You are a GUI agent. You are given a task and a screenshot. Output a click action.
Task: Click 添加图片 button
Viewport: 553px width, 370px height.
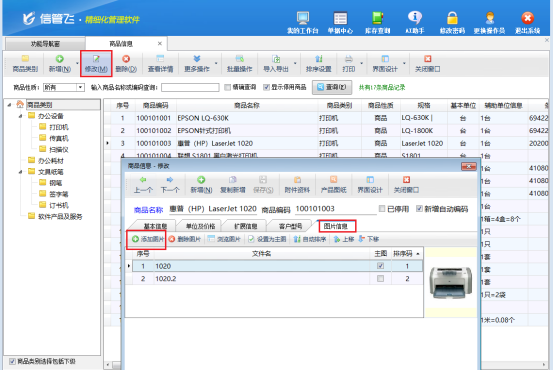click(147, 239)
